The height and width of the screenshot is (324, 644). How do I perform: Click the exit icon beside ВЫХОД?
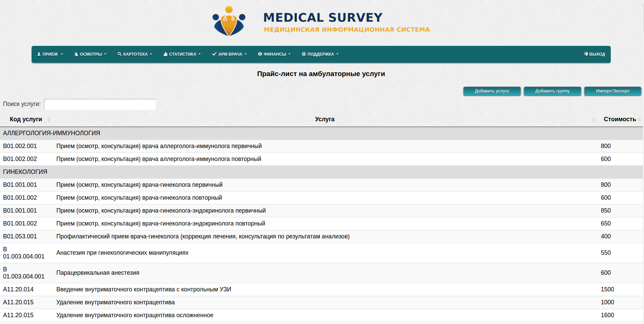(586, 54)
